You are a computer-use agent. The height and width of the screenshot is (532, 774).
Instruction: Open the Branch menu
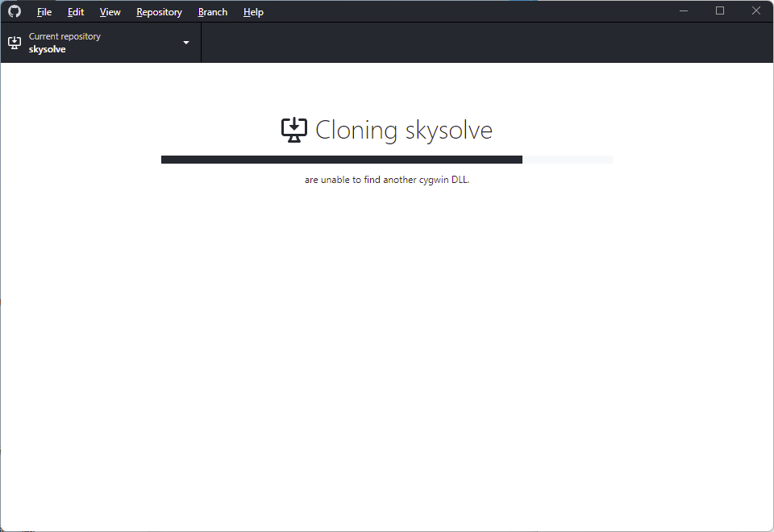[x=212, y=11]
